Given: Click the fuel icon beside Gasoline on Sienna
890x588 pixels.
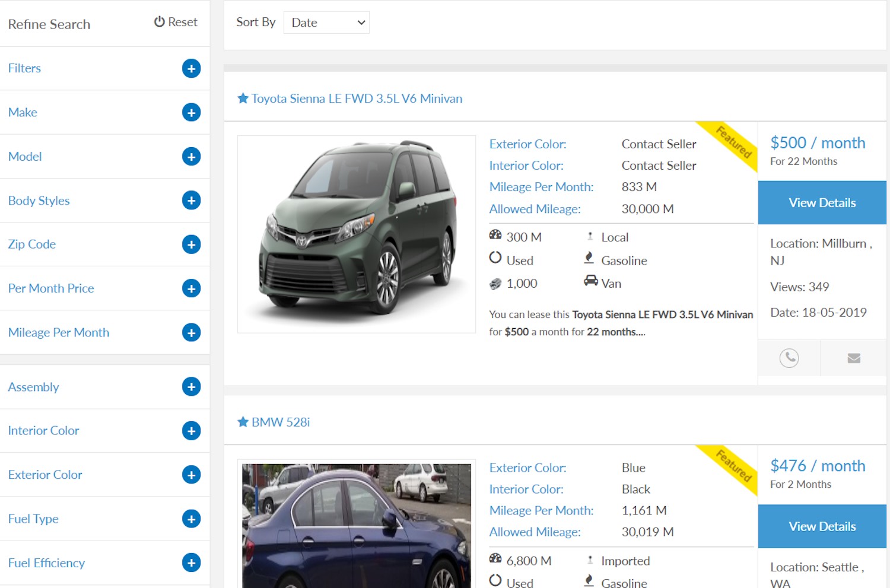Looking at the screenshot, I should point(589,258).
